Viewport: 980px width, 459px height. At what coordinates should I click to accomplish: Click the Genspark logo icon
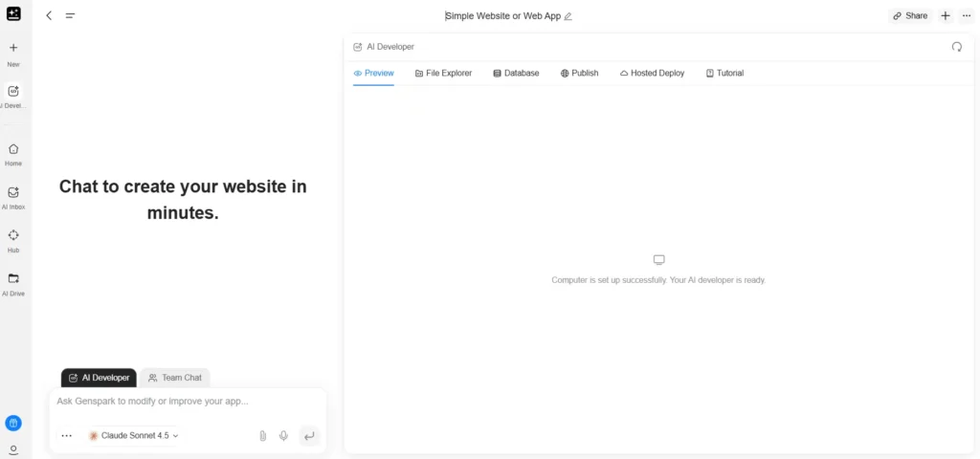[13, 13]
